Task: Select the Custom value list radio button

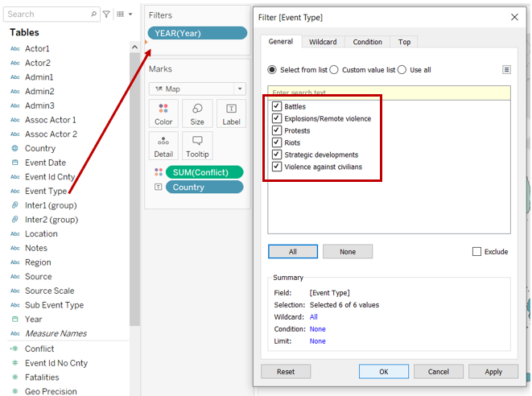Action: pyautogui.click(x=334, y=70)
